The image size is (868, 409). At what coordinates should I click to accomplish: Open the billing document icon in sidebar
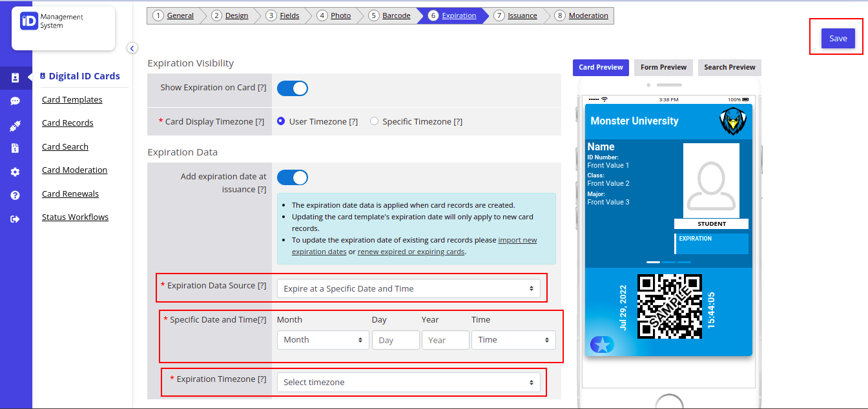(15, 149)
